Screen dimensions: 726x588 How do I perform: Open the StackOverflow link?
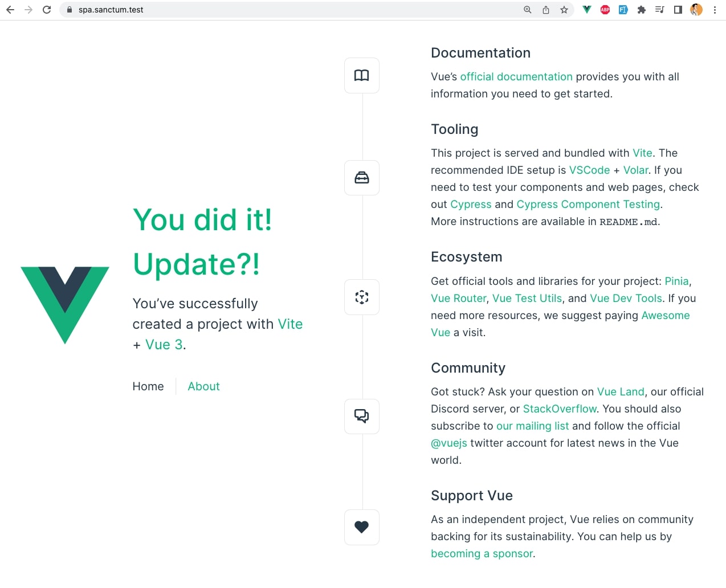560,409
